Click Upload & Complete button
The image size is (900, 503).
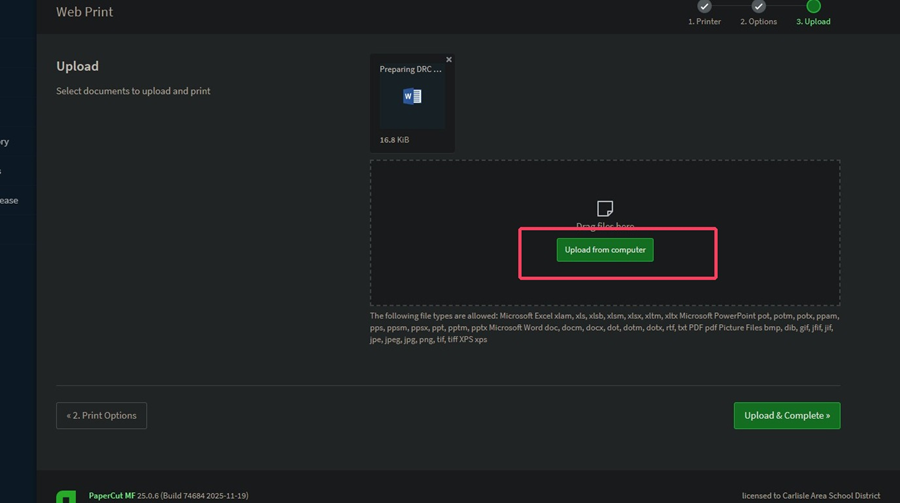point(786,415)
